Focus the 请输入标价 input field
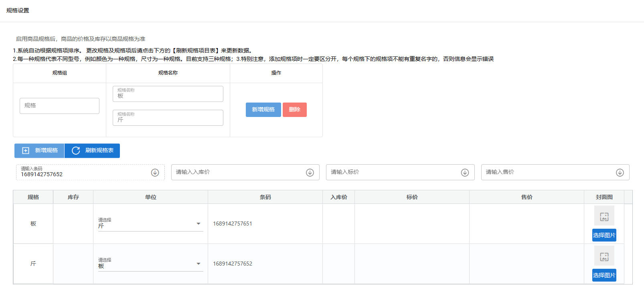This screenshot has width=644, height=296. 400,172
